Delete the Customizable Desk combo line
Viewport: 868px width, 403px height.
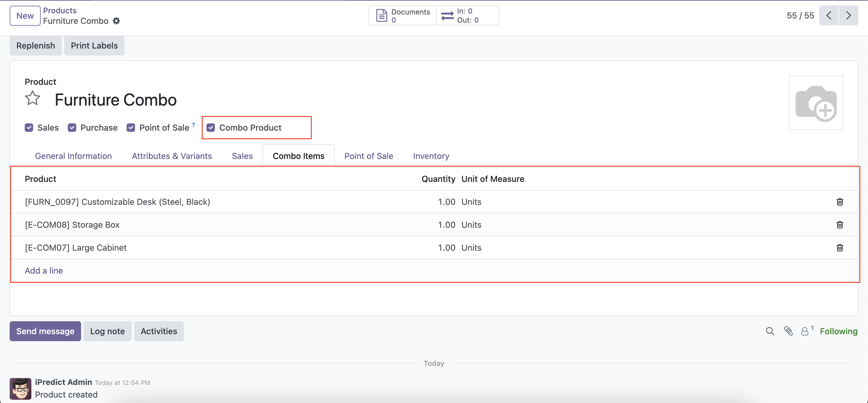(x=839, y=202)
